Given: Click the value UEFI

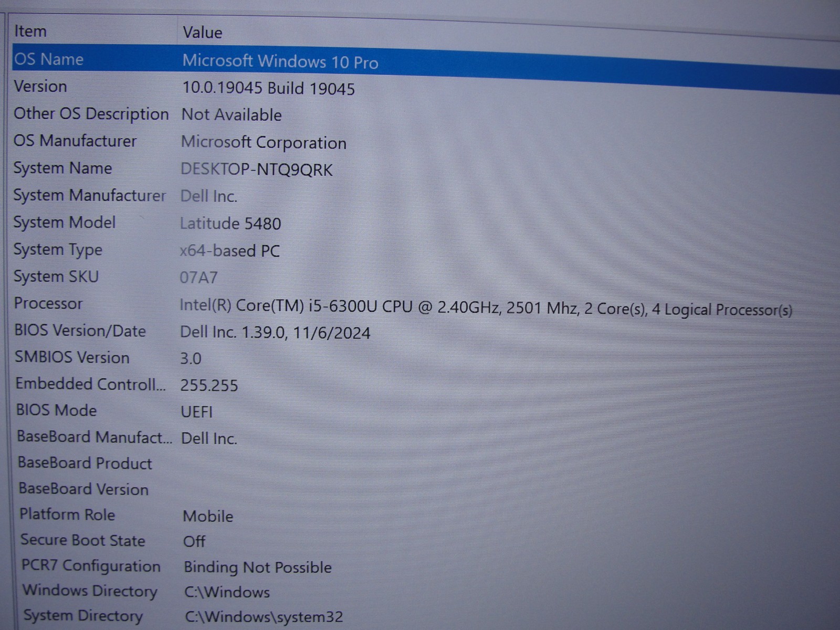Looking at the screenshot, I should pyautogui.click(x=197, y=412).
